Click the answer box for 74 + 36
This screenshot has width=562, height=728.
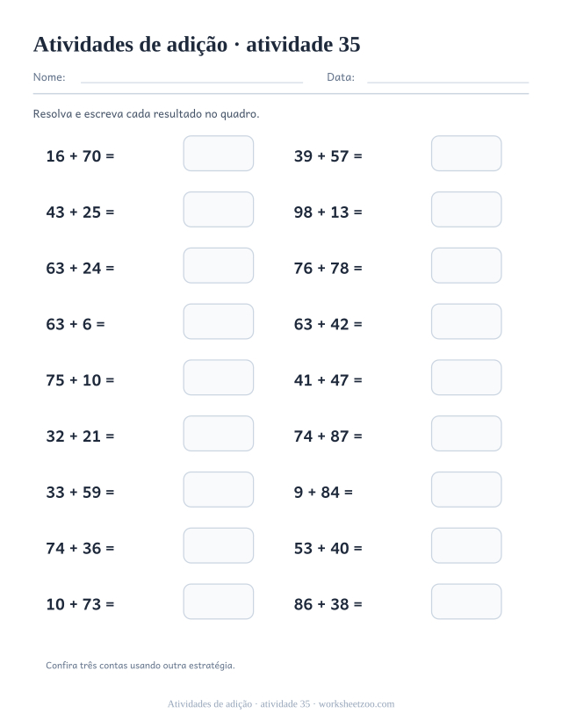[218, 545]
